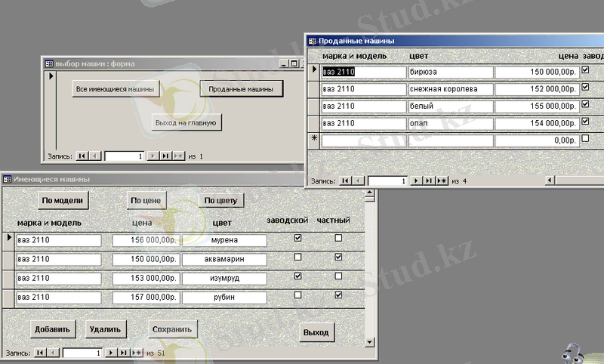Click Выход на главную button
The height and width of the screenshot is (364, 604).
186,123
